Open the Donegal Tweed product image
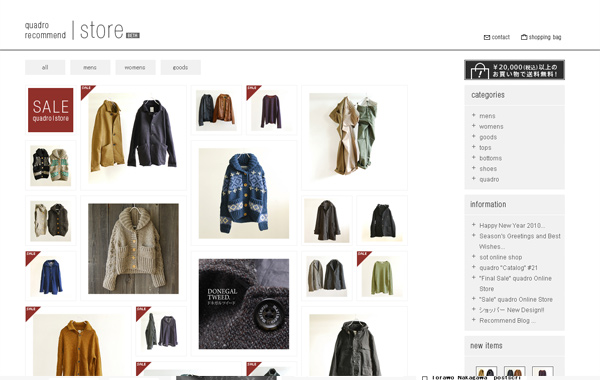The width and height of the screenshot is (600, 380). pyautogui.click(x=244, y=304)
